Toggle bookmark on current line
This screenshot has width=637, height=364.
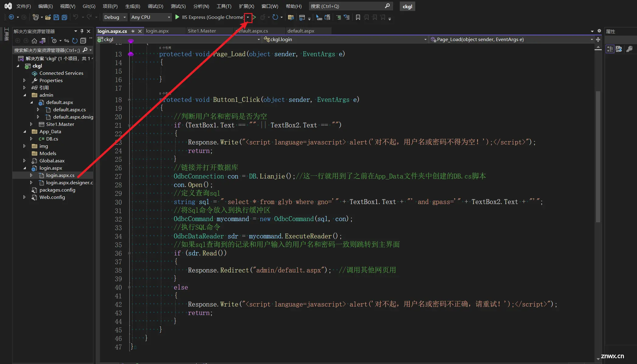point(358,17)
